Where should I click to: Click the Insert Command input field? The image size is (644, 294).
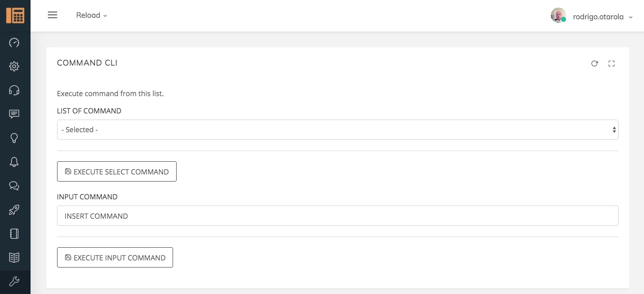338,216
